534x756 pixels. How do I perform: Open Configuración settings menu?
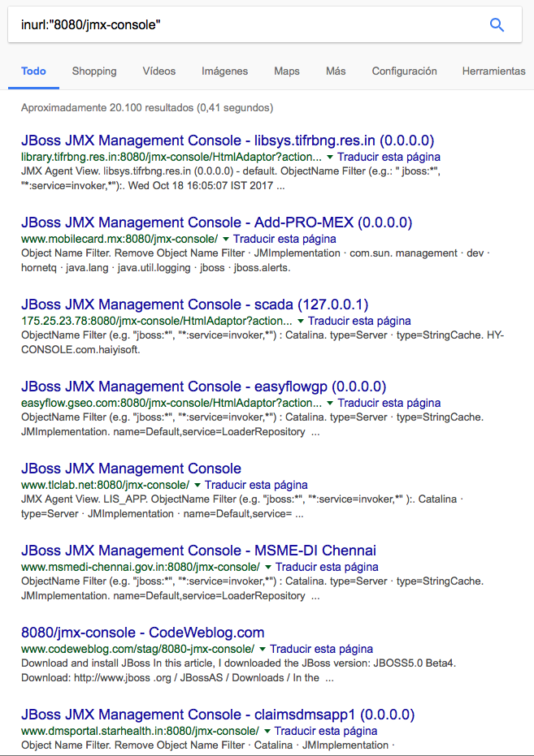pos(404,71)
